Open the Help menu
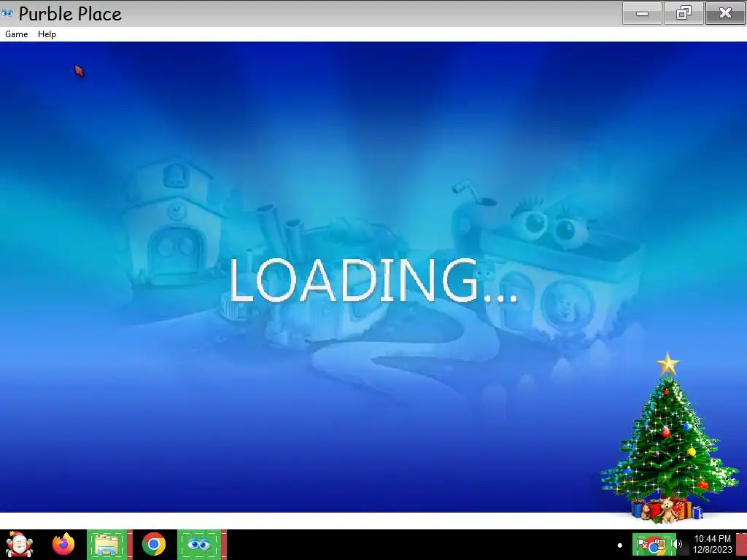The image size is (747, 560). 47,34
